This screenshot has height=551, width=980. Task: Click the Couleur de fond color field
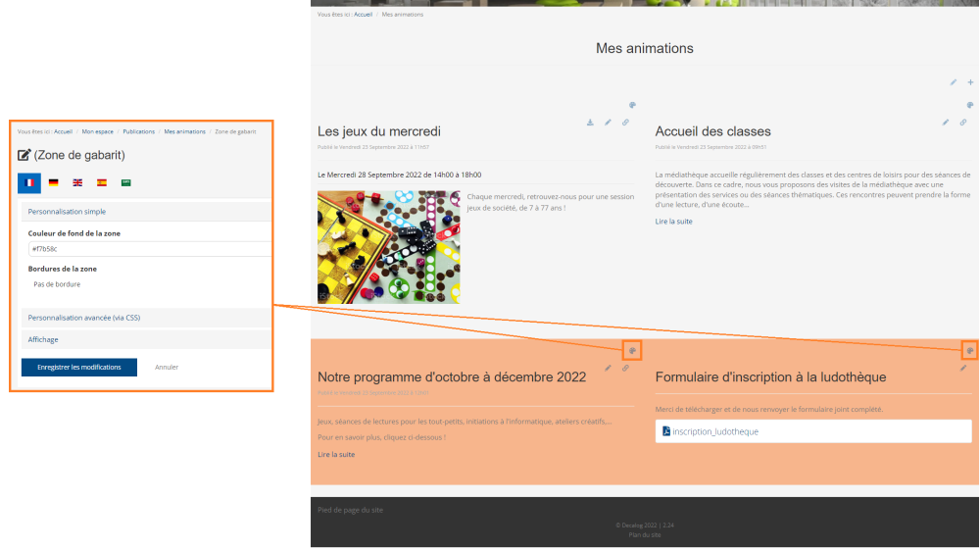coord(147,249)
